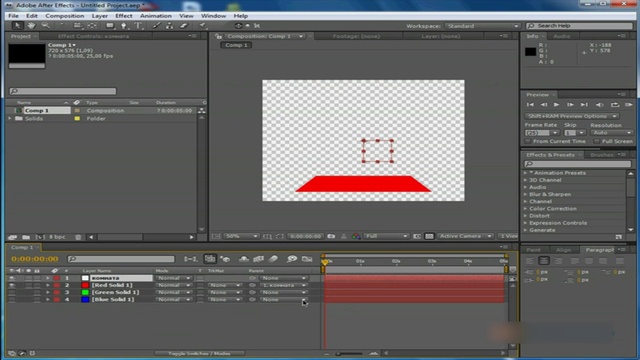Click the Interpret Footage icon in Project panel
This screenshot has width=640, height=360.
tap(12, 237)
